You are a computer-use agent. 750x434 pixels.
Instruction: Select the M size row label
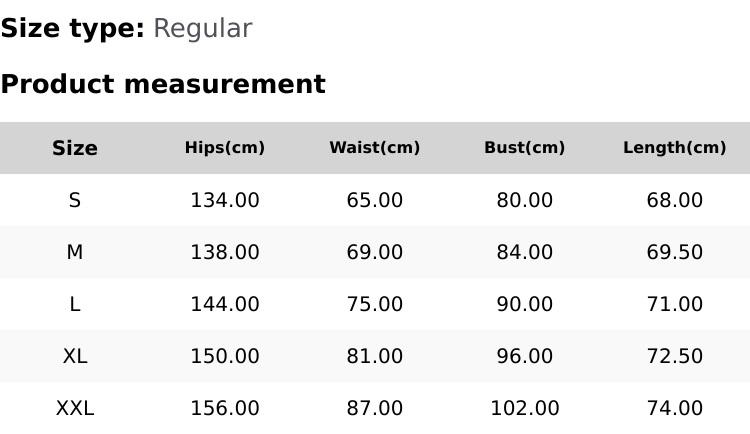coord(75,252)
